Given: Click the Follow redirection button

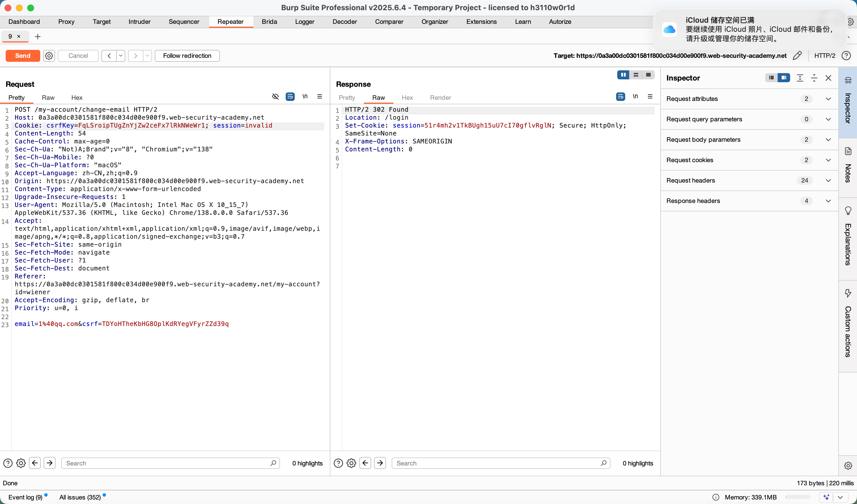Looking at the screenshot, I should (187, 56).
